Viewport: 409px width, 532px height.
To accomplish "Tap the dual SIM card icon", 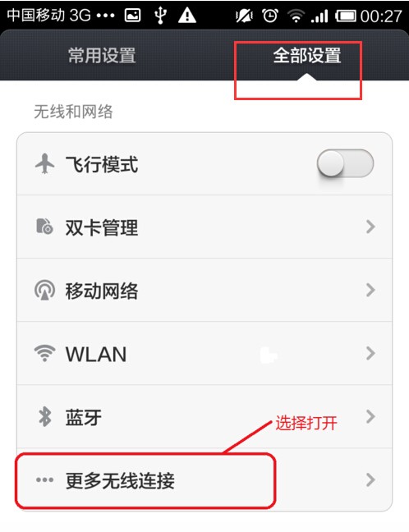I will [x=44, y=227].
